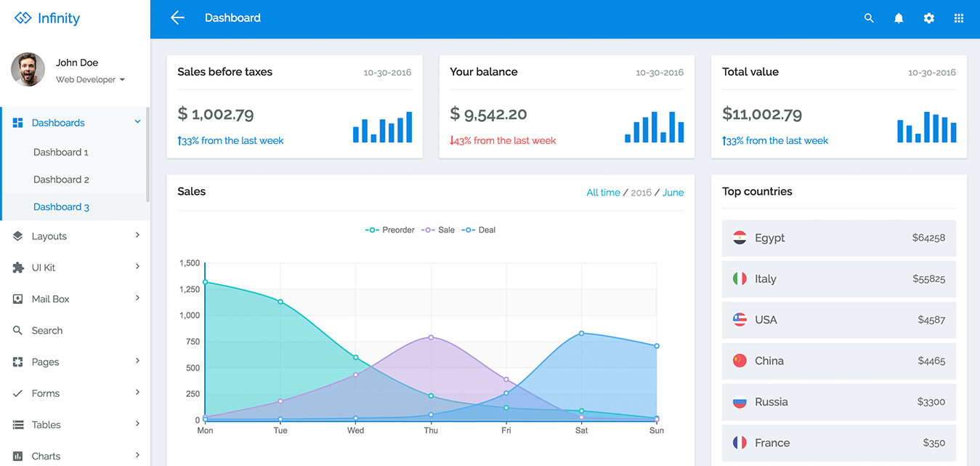
Task: Click the June filter link
Action: (673, 193)
